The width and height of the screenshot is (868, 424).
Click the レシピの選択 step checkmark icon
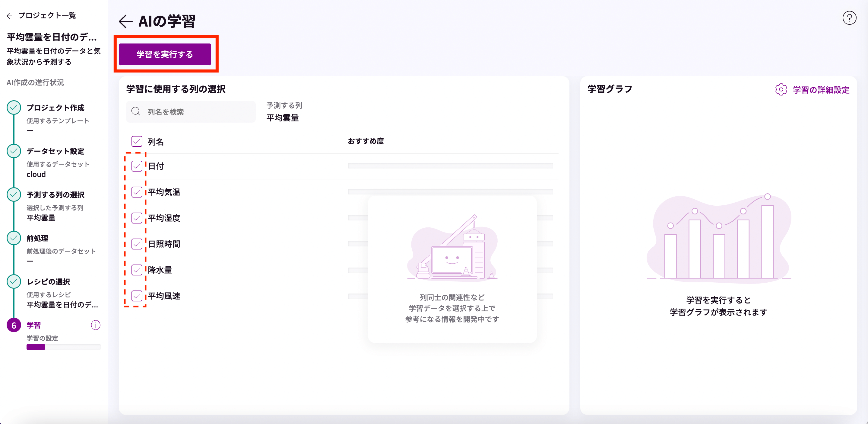[14, 282]
